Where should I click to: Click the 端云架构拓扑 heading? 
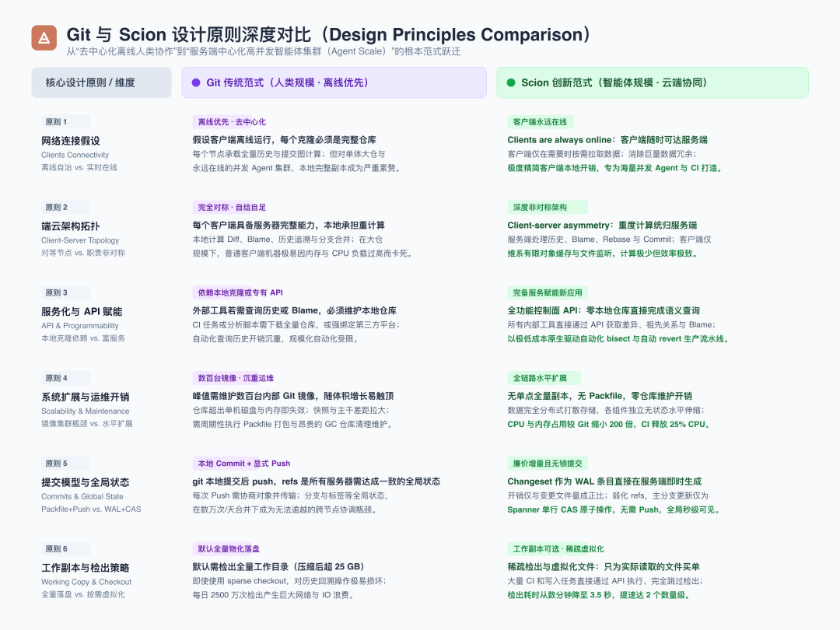pyautogui.click(x=71, y=226)
